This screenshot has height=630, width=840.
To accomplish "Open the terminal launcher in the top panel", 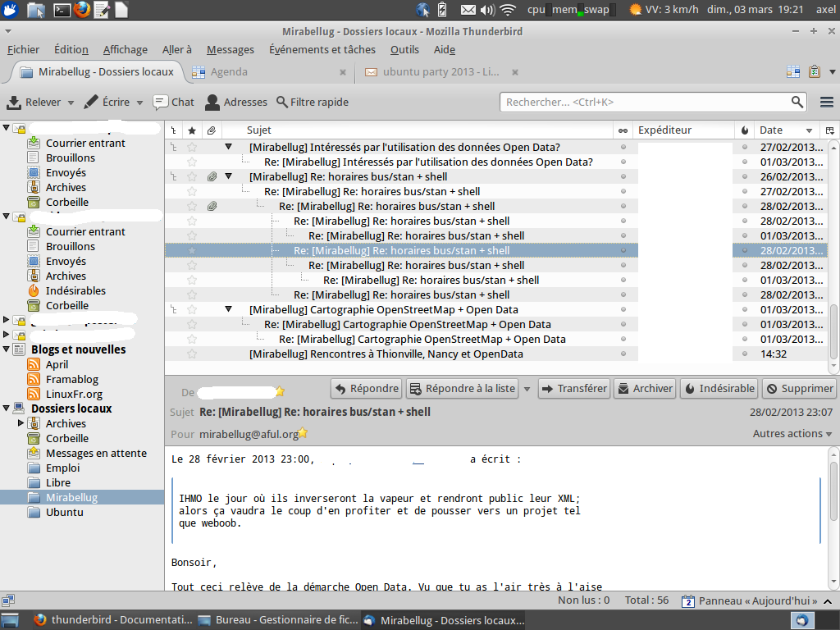I will [62, 9].
